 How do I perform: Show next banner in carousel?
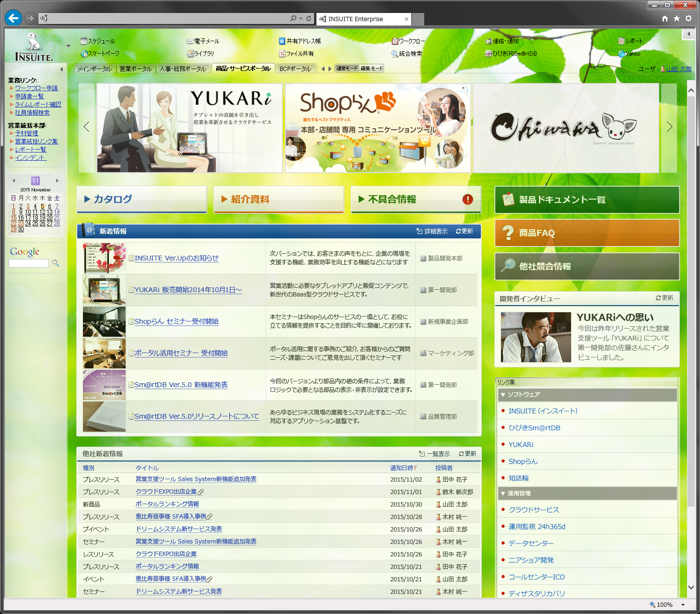[x=669, y=127]
